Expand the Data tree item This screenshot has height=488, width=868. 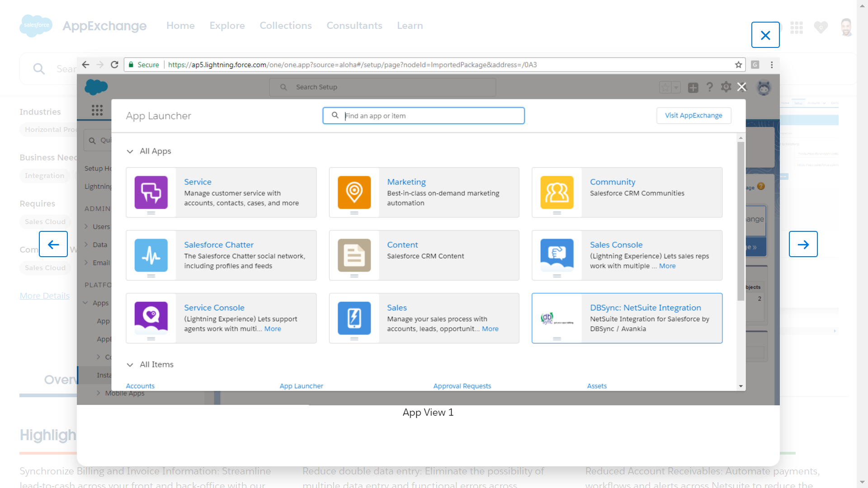tap(86, 244)
